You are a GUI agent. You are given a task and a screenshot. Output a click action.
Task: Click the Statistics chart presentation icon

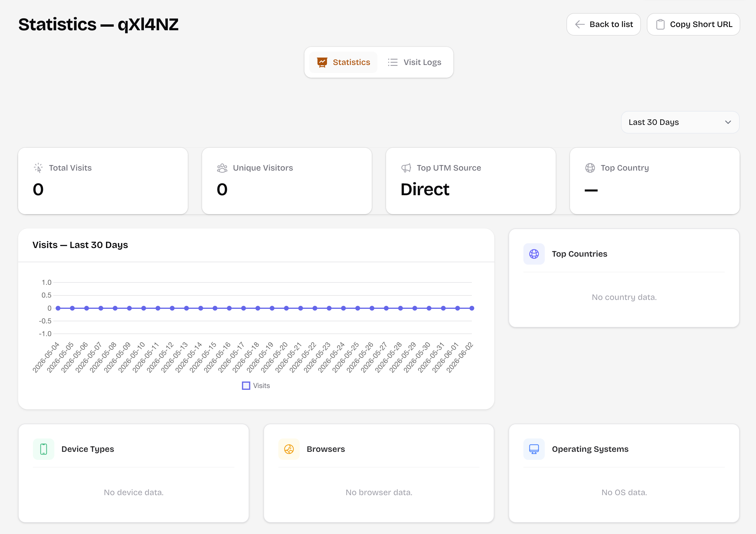[322, 62]
